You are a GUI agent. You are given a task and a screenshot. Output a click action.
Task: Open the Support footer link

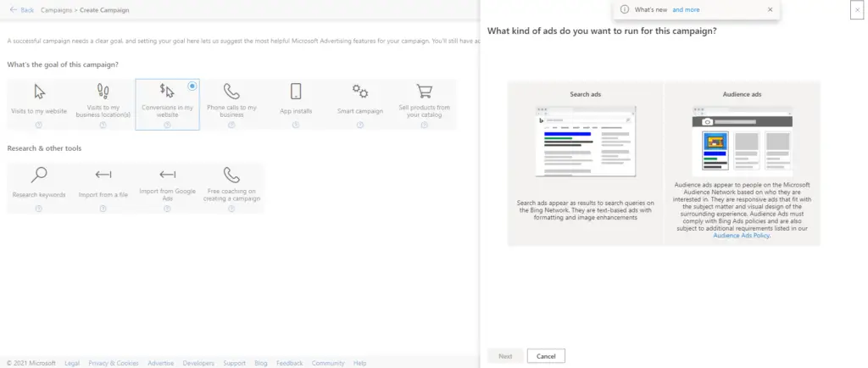pyautogui.click(x=234, y=363)
